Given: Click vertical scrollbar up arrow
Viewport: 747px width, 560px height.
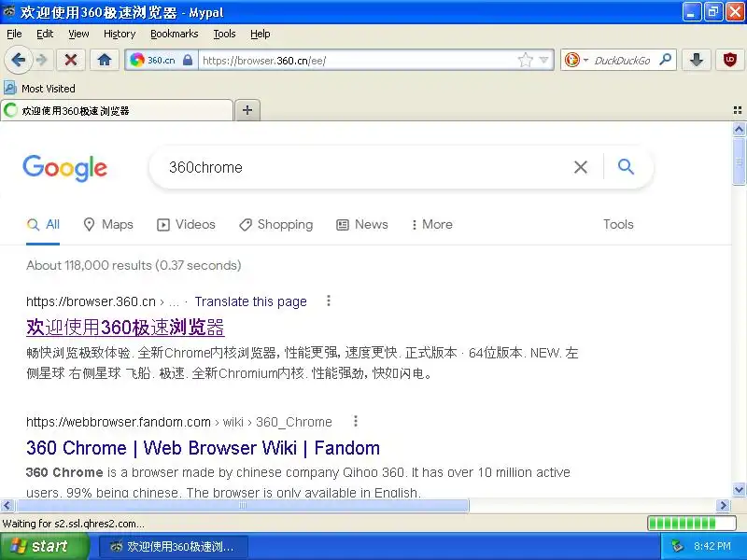Looking at the screenshot, I should click(x=739, y=130).
